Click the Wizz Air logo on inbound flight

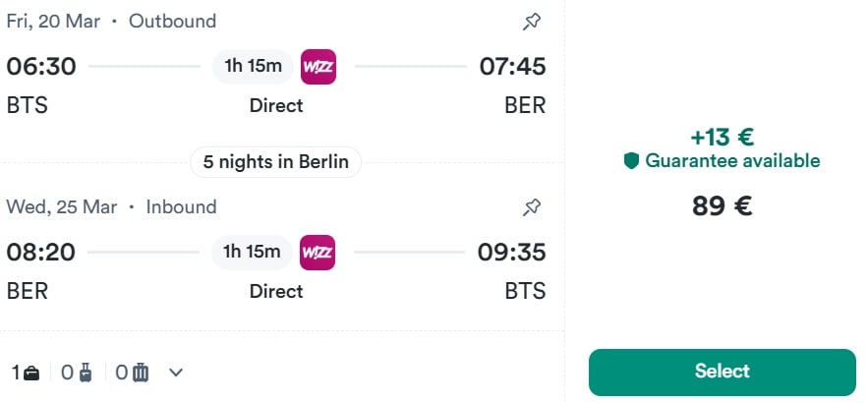(318, 253)
